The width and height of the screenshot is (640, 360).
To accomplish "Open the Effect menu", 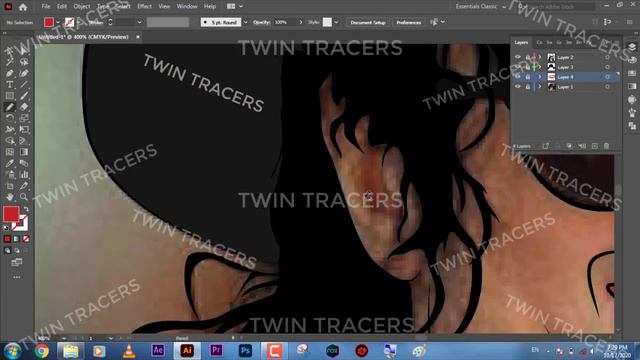I will pos(144,7).
